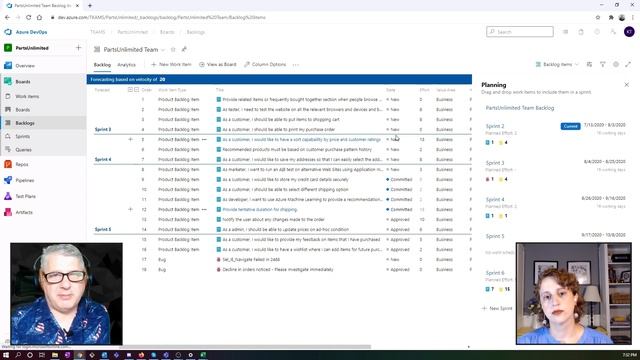Open actions ellipsis for row 5
This screenshot has height=360, width=640.
(204, 140)
